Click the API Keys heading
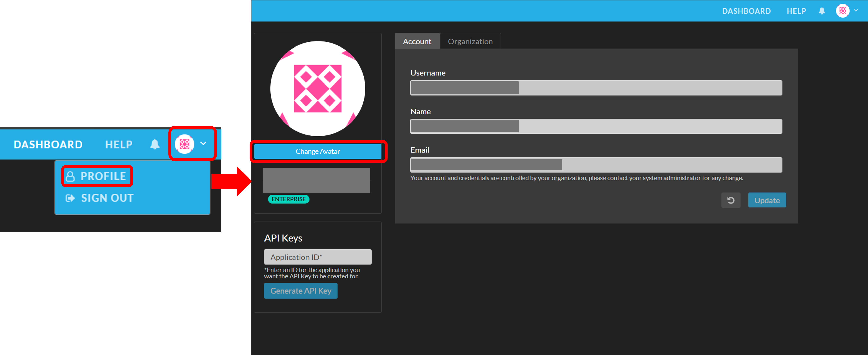868x355 pixels. pos(283,238)
